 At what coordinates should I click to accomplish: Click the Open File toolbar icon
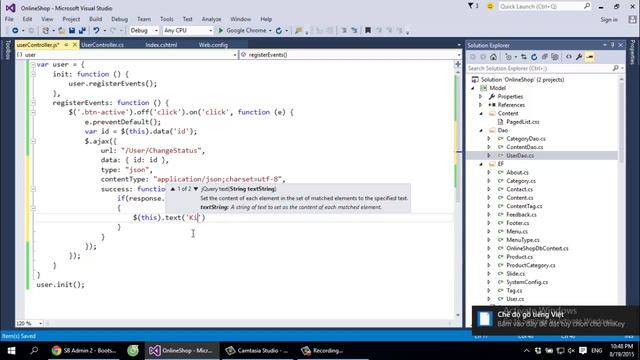[x=62, y=31]
